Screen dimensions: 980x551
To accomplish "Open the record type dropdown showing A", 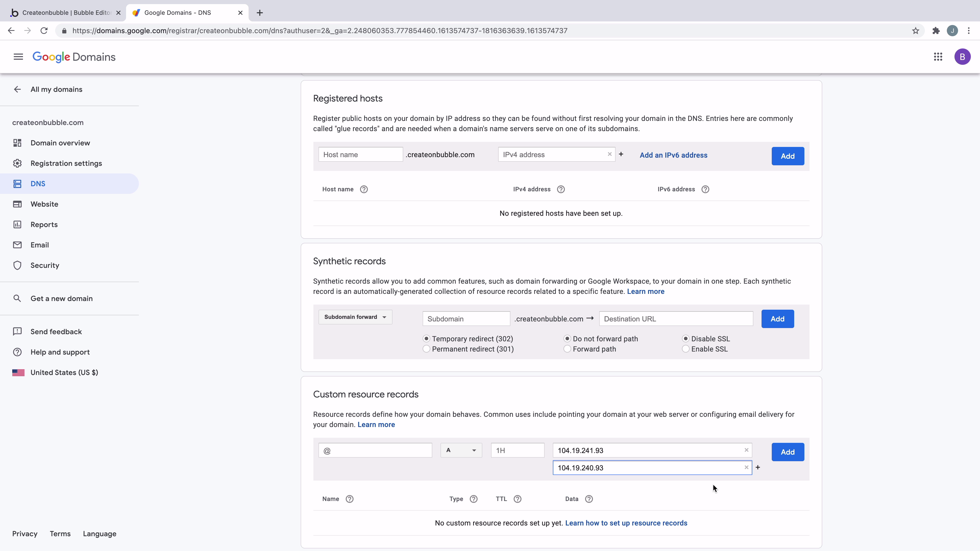I will point(461,450).
